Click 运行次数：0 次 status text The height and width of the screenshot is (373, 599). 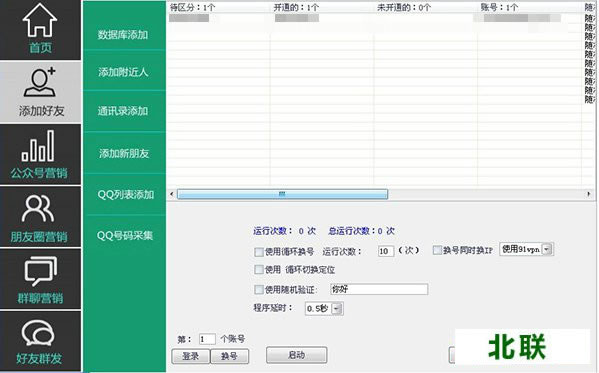coord(285,231)
